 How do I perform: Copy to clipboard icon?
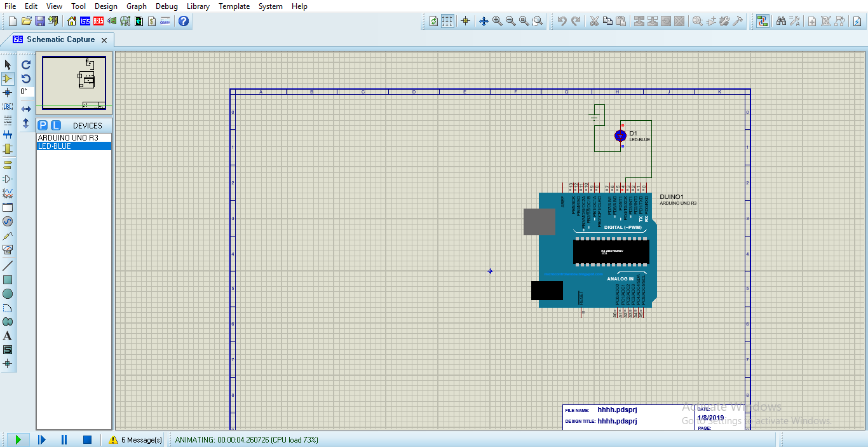607,21
